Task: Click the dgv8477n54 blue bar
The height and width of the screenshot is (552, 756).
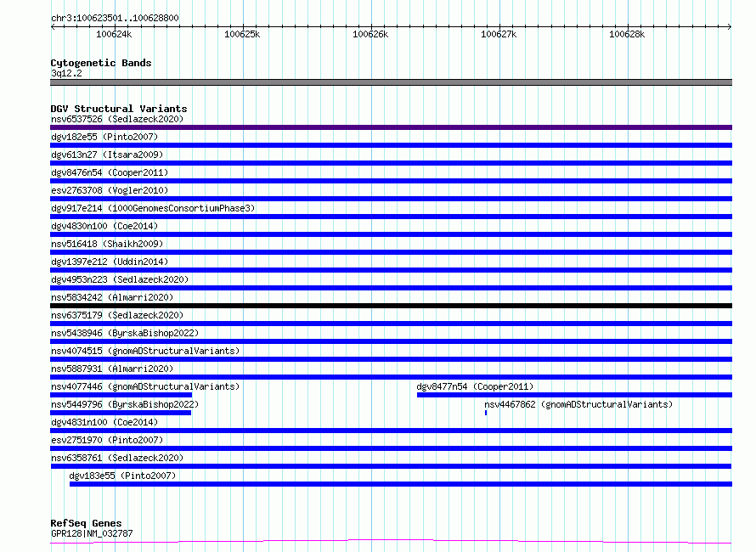Action: [x=575, y=395]
